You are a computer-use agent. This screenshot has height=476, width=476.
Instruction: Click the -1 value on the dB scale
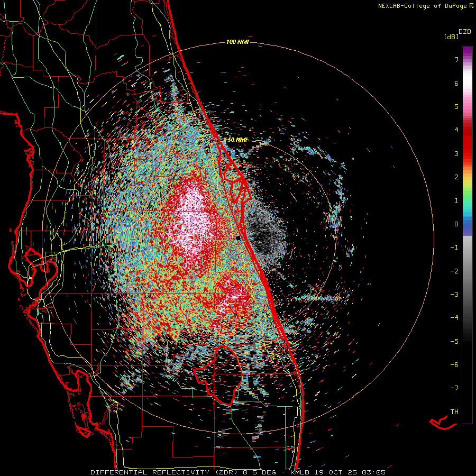point(454,248)
